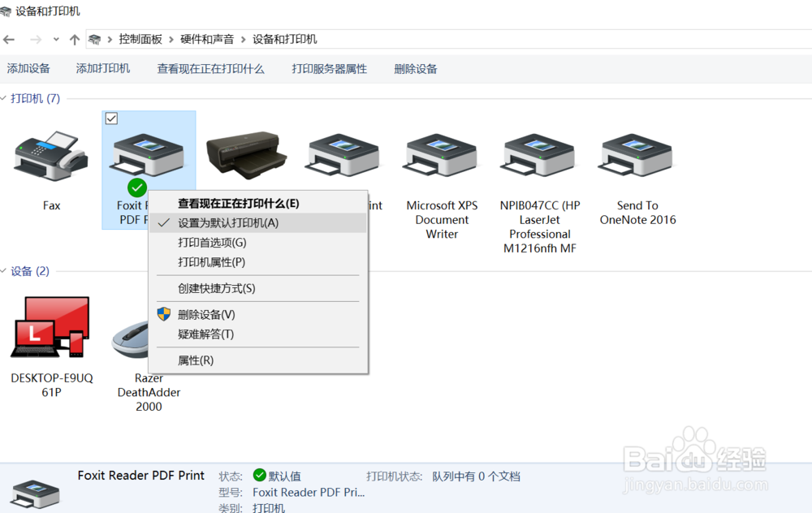Open the recent locations dropdown arrow

tap(56, 39)
